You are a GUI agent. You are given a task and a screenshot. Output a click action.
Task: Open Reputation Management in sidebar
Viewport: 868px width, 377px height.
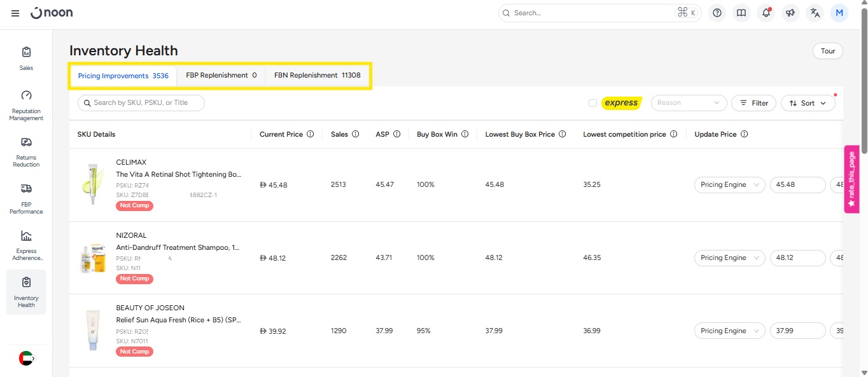26,105
